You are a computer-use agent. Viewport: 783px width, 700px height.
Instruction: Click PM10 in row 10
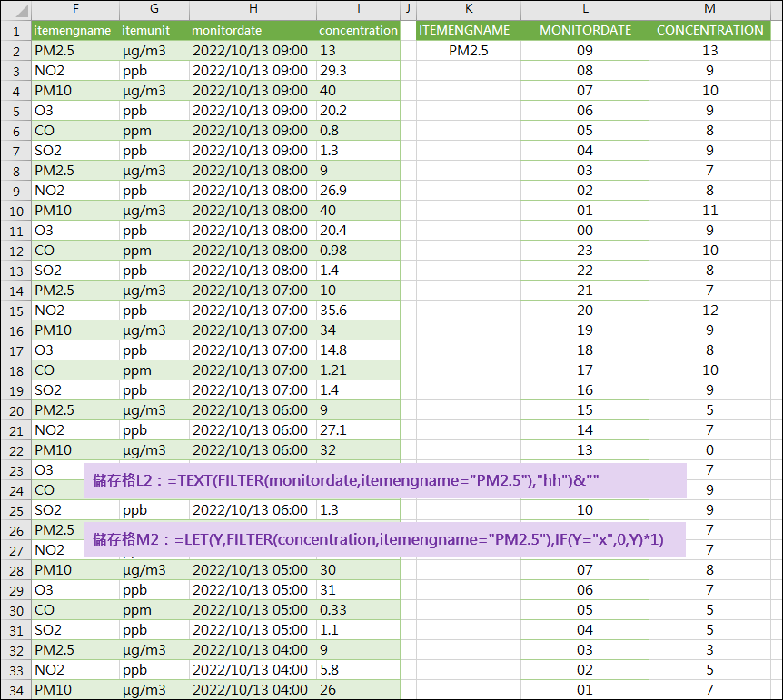[x=75, y=211]
